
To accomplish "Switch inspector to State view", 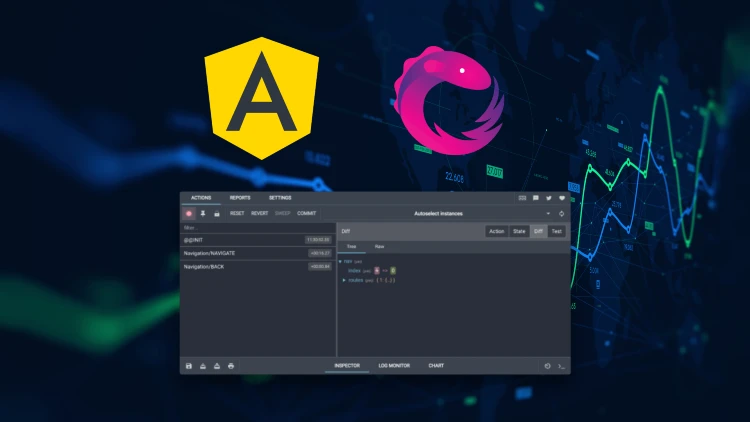I will (x=519, y=231).
